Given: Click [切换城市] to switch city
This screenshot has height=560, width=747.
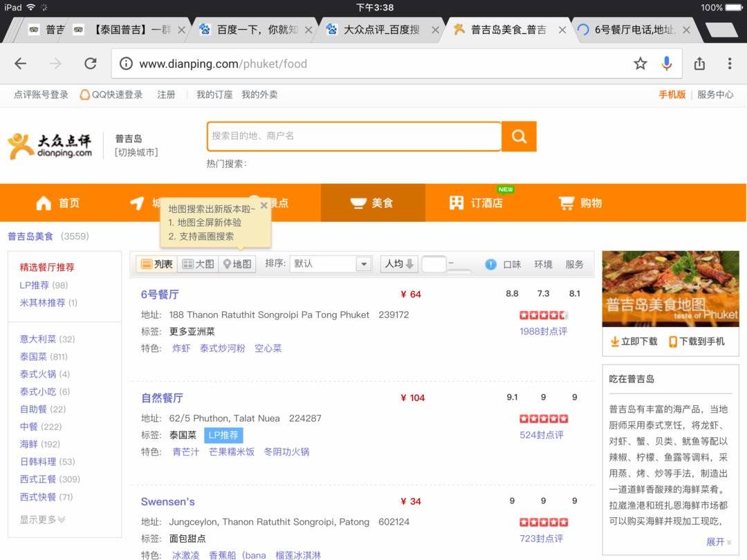Looking at the screenshot, I should [136, 152].
